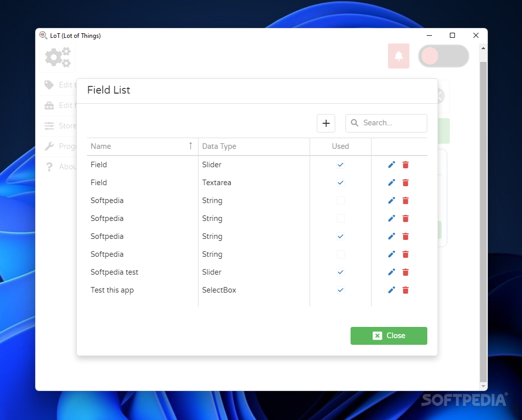Delete the Field Slider row via trash icon

[405, 165]
